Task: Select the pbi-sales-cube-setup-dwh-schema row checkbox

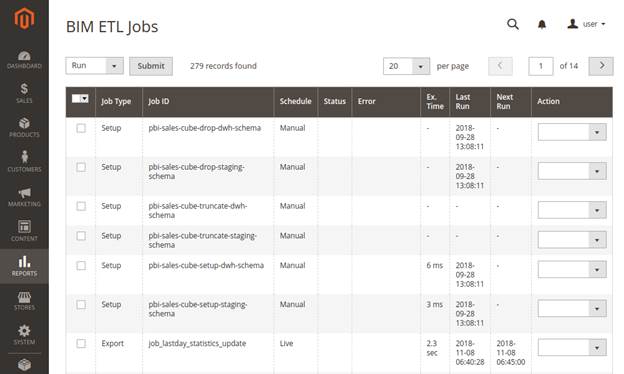Action: pos(81,265)
